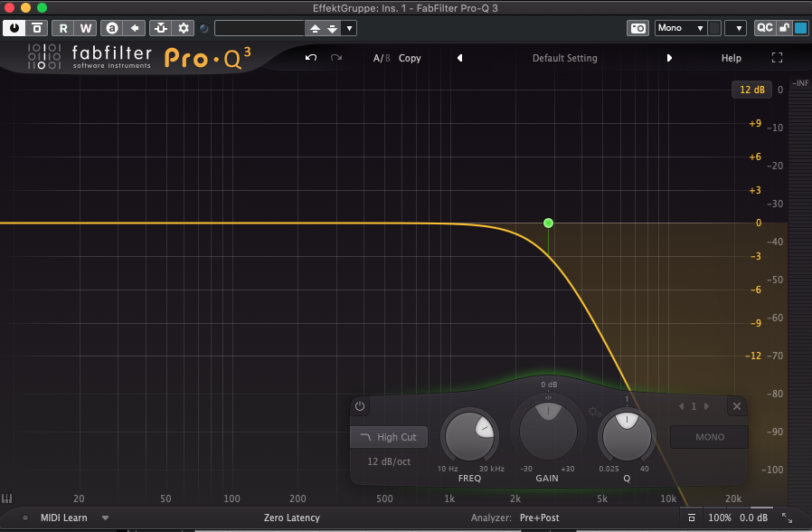Load previous preset with host up arrow
The width and height of the screenshot is (812, 532).
click(315, 28)
